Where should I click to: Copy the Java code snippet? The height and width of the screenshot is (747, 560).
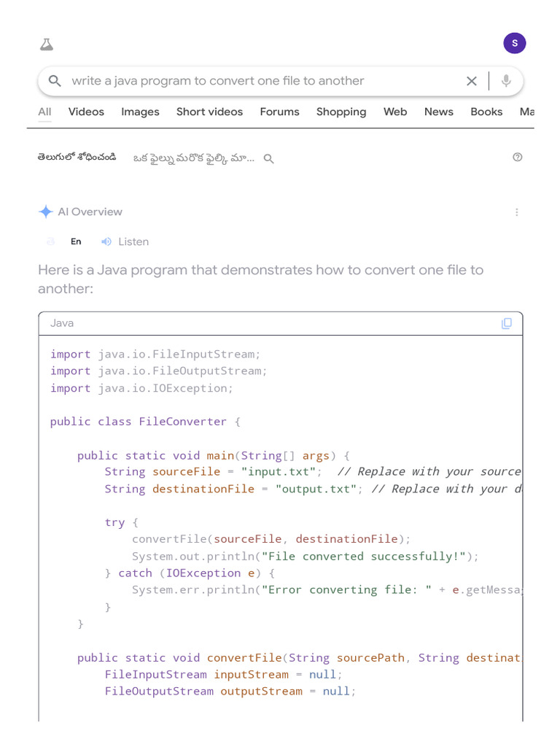(x=507, y=323)
